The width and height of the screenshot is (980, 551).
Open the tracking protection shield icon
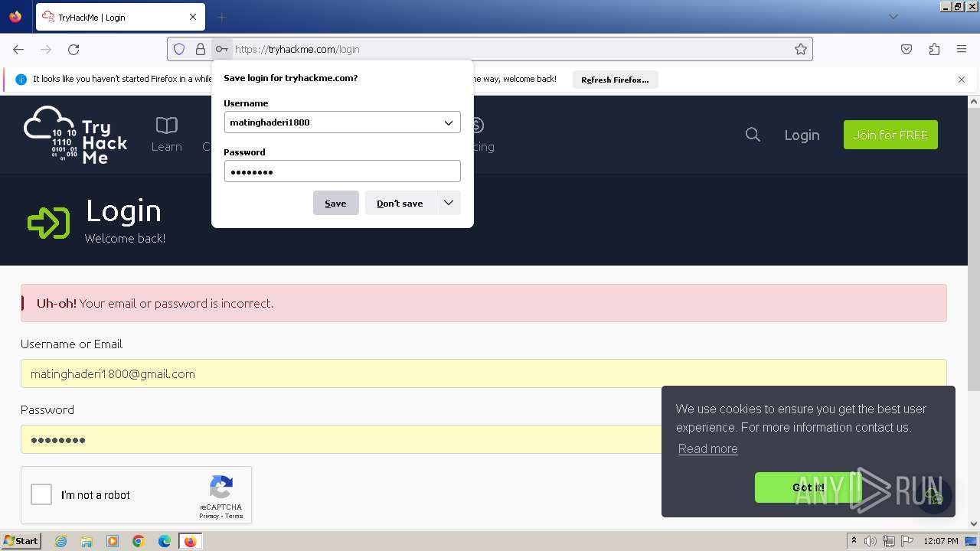tap(179, 49)
